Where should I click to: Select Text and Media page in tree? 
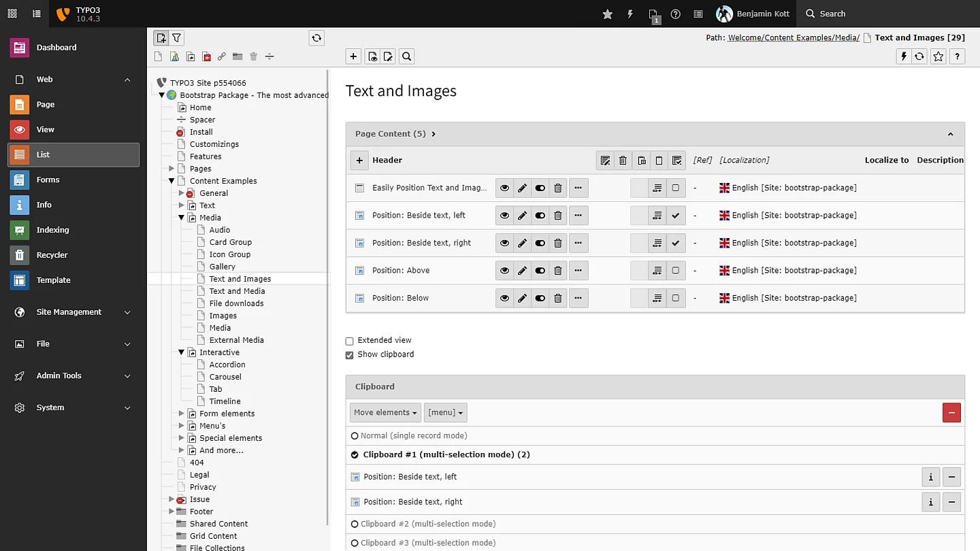point(237,291)
